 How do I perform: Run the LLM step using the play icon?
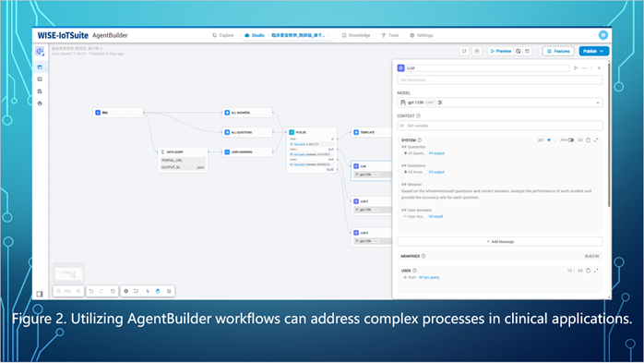point(576,68)
